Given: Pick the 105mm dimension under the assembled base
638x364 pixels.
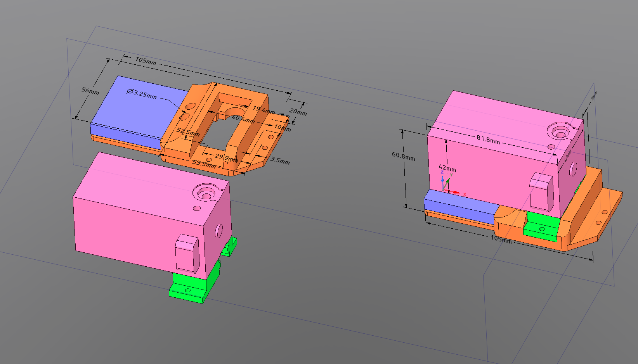Looking at the screenshot, I should pos(501,239).
